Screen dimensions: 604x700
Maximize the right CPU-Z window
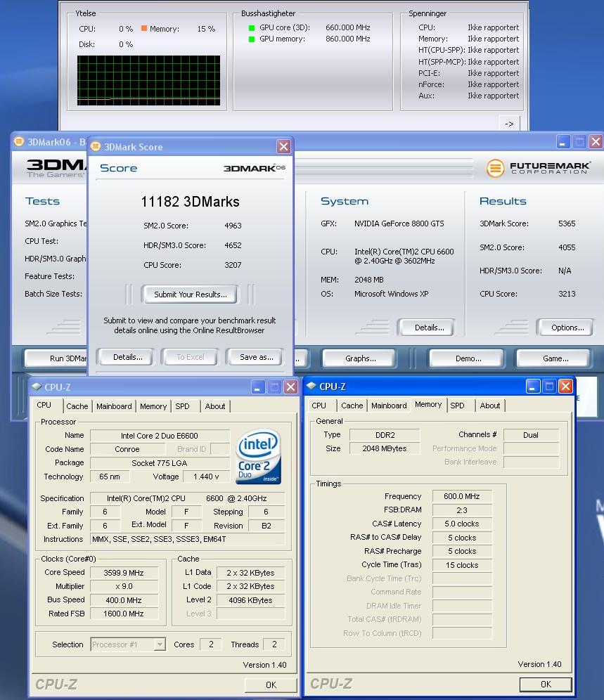549,386
